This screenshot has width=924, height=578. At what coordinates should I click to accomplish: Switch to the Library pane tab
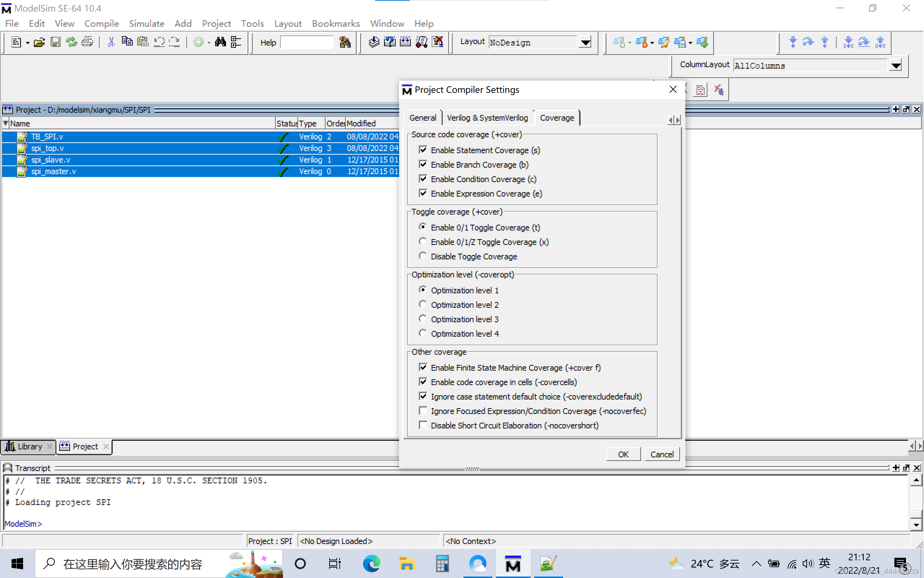29,447
